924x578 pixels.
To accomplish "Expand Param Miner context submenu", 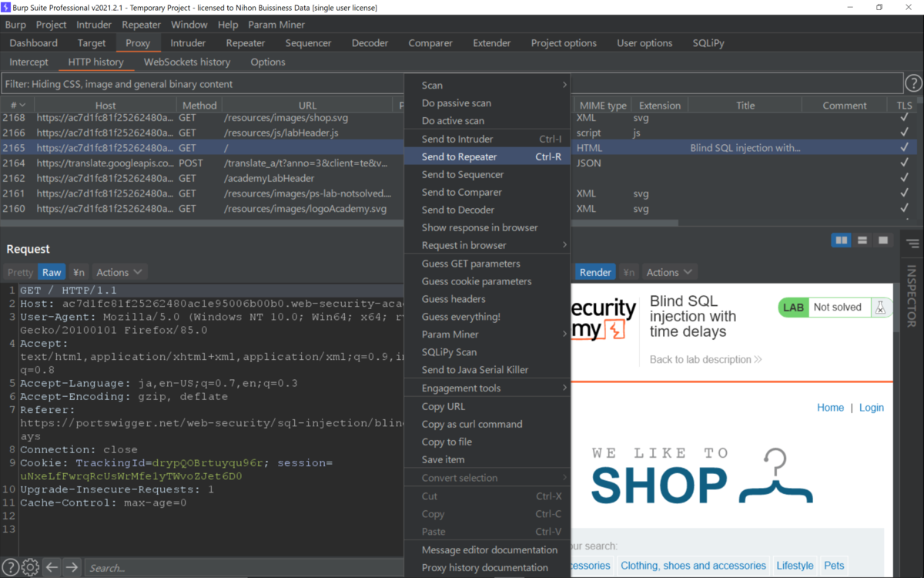I will (x=487, y=334).
